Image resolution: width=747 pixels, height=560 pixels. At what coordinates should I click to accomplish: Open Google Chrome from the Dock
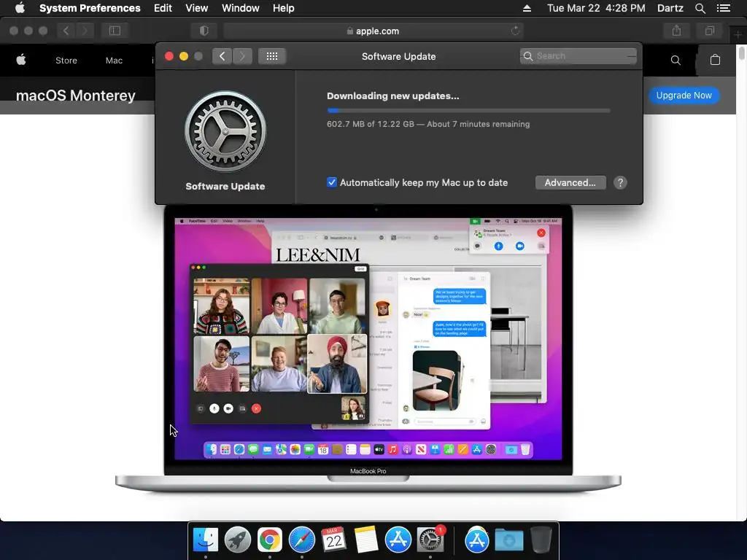(x=270, y=540)
